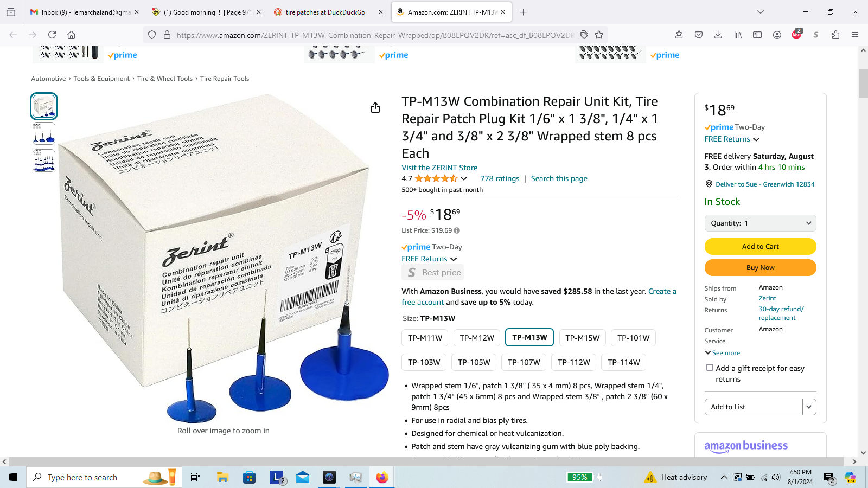
Task: Select size option TP-107W
Action: pyautogui.click(x=524, y=362)
